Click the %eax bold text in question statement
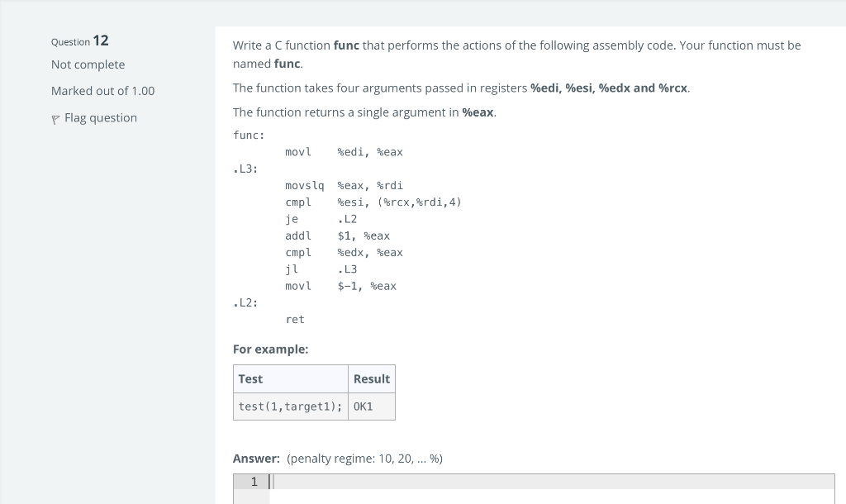846x504 pixels. (477, 112)
